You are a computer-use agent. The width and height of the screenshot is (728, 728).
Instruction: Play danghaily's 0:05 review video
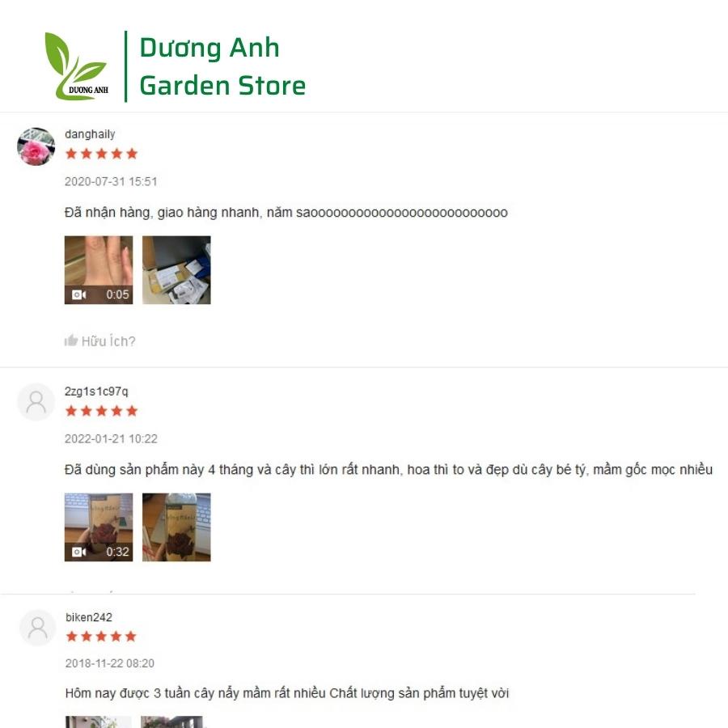tap(99, 269)
